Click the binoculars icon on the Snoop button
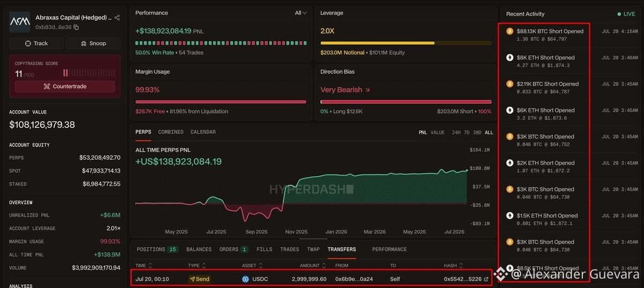 click(84, 44)
